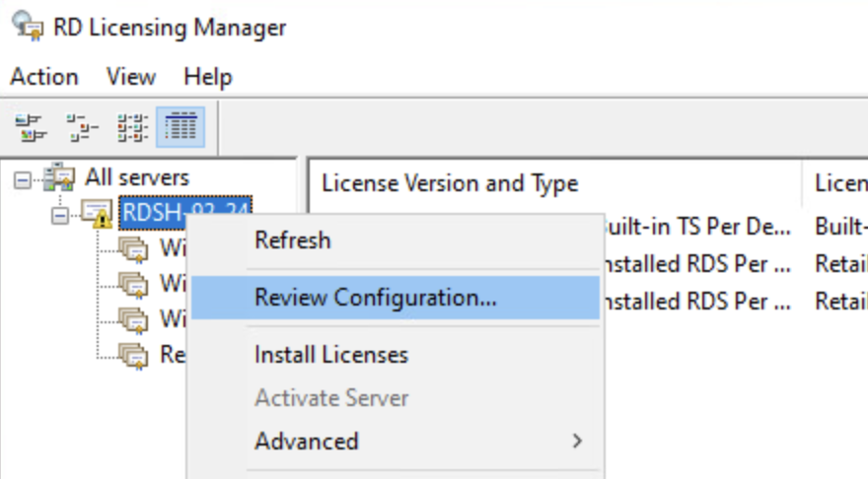Open the Action menu
The width and height of the screenshot is (868, 479).
tap(43, 77)
